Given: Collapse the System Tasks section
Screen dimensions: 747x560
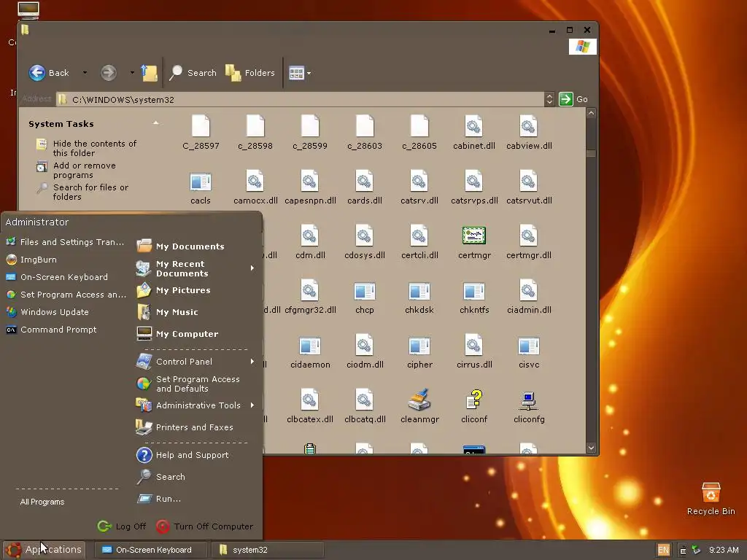Looking at the screenshot, I should point(155,123).
